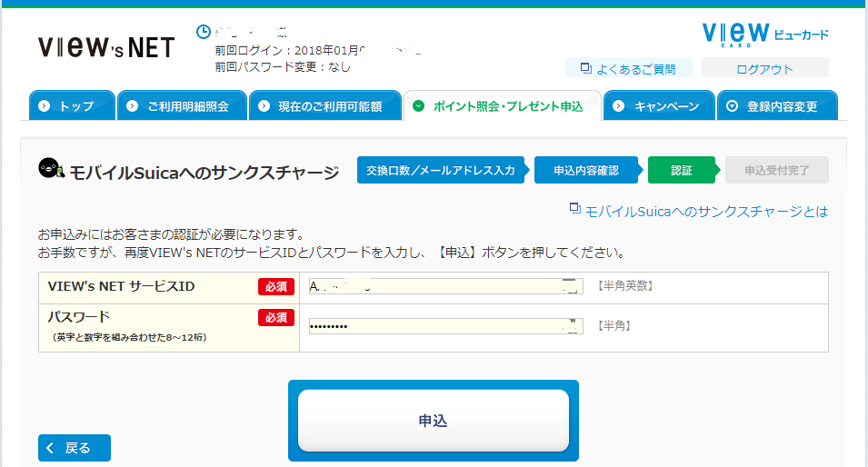Open the トップ tab

tap(72, 105)
